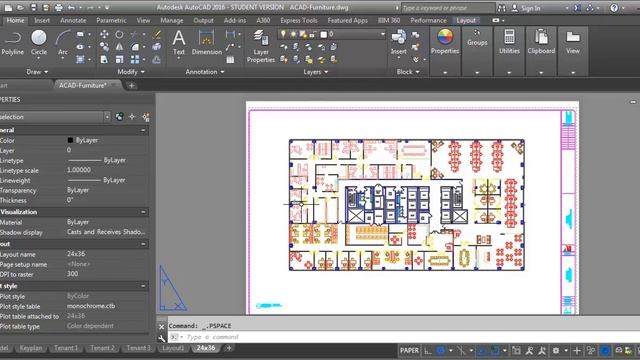Open the Annotate ribbon tab
This screenshot has height=360, width=640.
(73, 20)
